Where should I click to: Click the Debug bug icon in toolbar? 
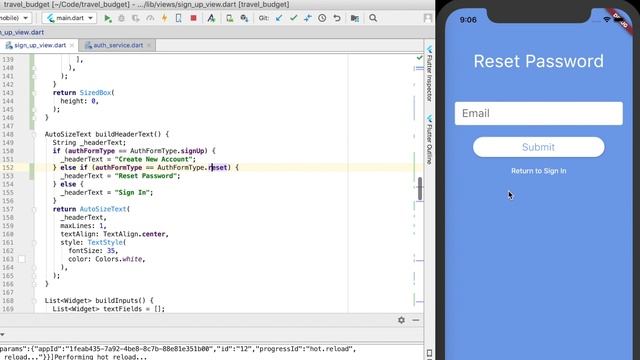122,18
